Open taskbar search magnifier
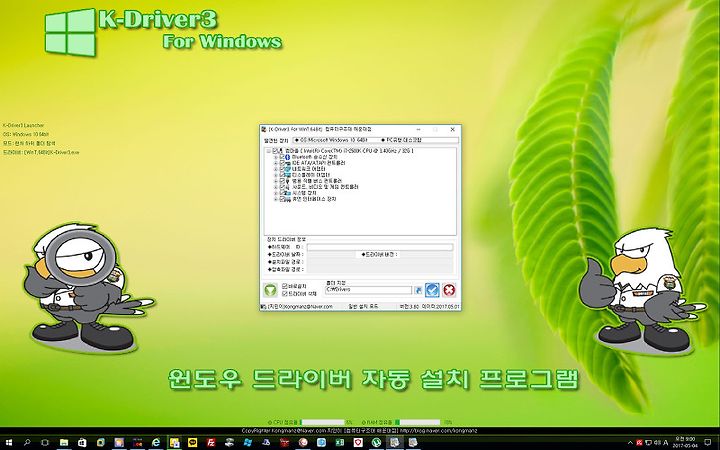 click(x=27, y=443)
